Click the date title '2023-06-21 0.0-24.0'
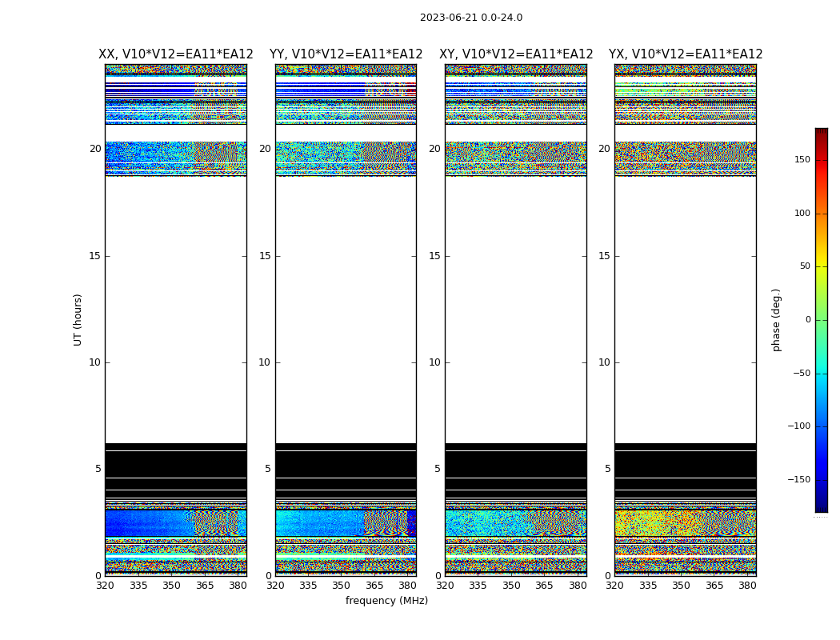The width and height of the screenshot is (840, 640). [x=471, y=18]
